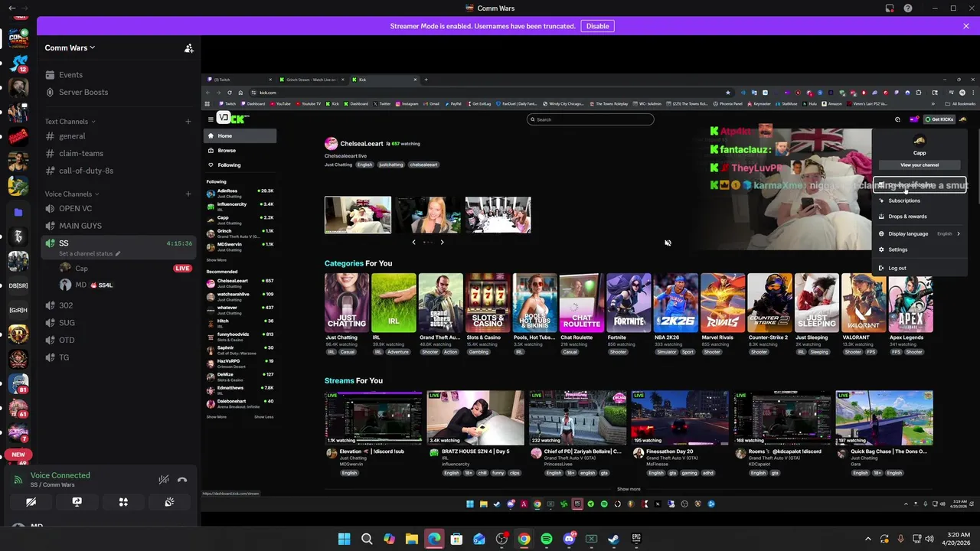
Task: Click the Get KICKs button in stream
Action: click(939, 119)
